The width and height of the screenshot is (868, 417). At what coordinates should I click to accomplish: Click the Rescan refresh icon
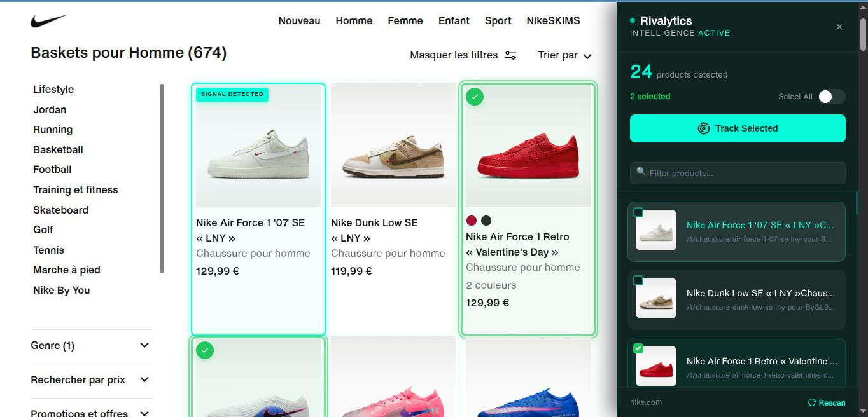tap(813, 402)
